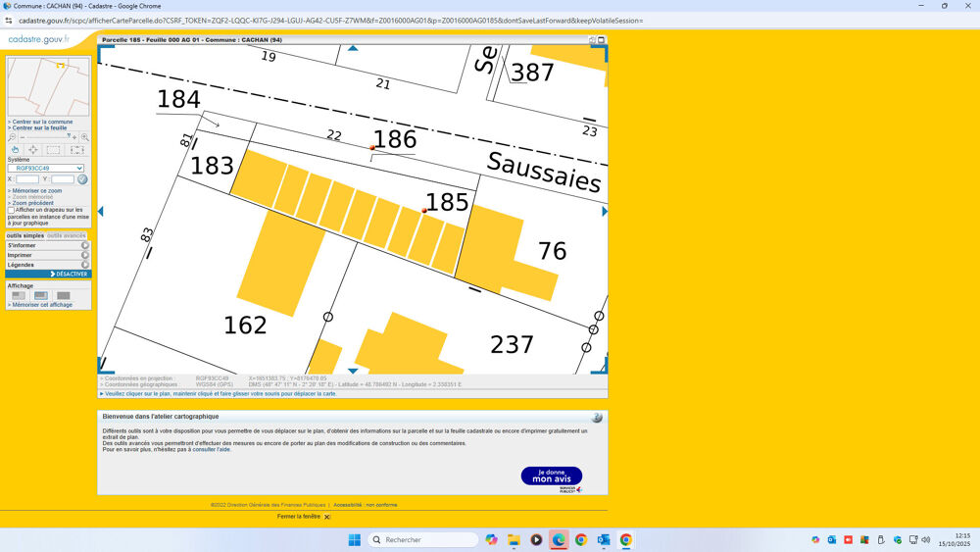Expand the Légendes section
This screenshot has width=980, height=552.
point(48,265)
